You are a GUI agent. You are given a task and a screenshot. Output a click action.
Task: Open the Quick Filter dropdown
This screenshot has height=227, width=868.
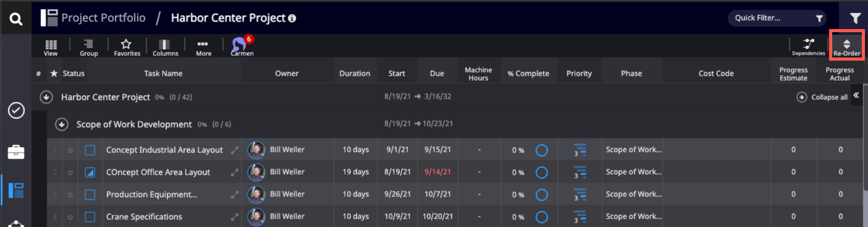[x=776, y=18]
